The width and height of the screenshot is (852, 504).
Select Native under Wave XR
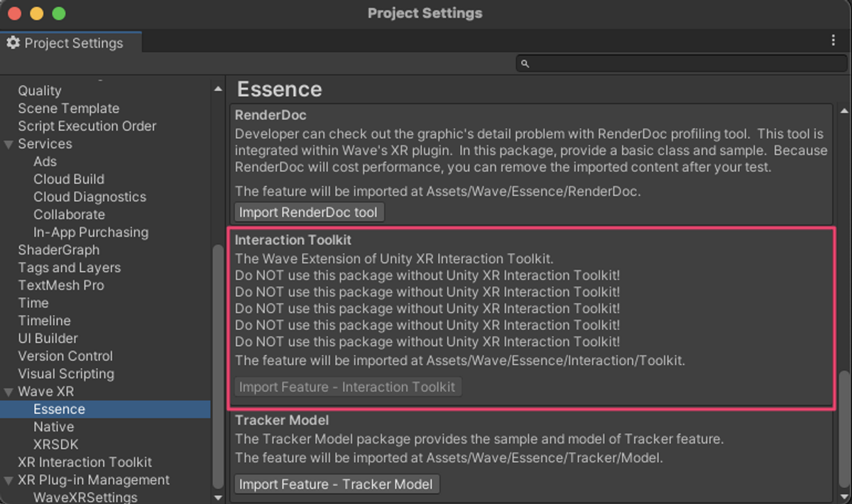(54, 427)
